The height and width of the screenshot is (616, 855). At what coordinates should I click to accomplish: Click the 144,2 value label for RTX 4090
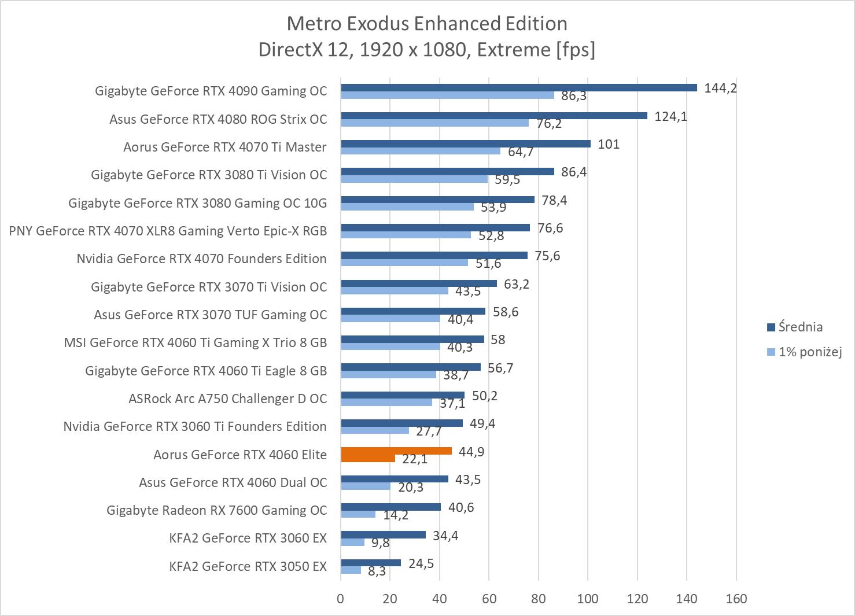pyautogui.click(x=720, y=88)
